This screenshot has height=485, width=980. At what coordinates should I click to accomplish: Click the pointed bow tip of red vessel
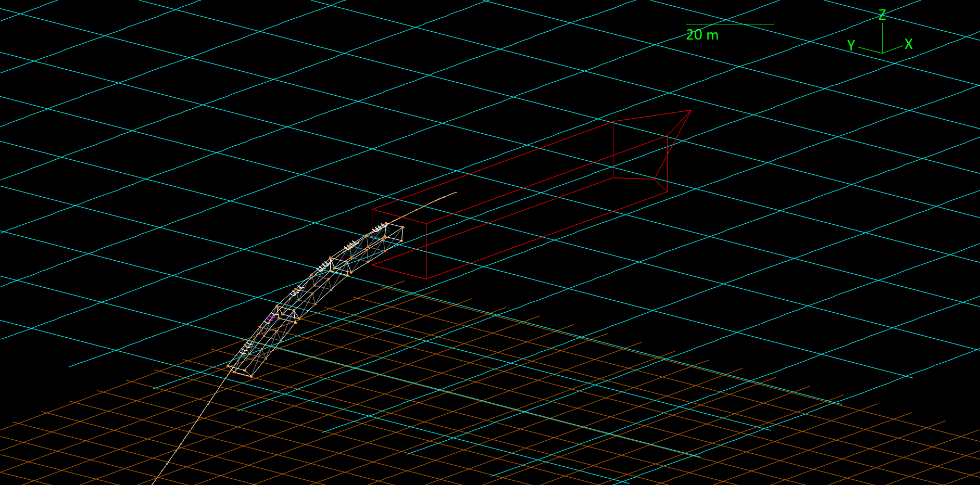pos(690,110)
